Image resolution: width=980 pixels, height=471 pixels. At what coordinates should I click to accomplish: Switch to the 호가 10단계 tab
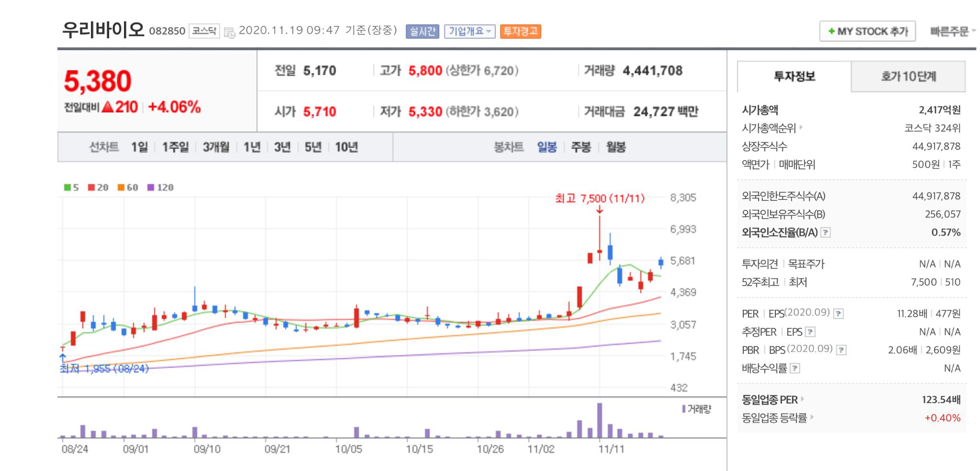pos(908,76)
